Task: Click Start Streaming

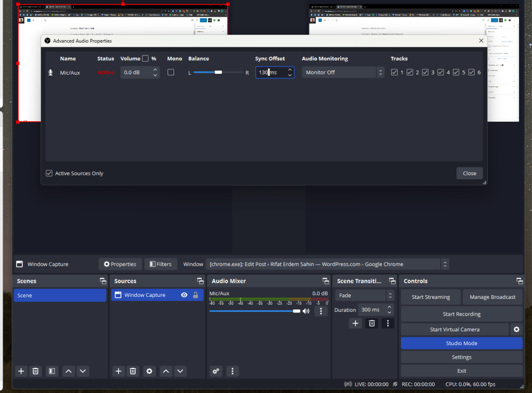Action: click(x=431, y=297)
